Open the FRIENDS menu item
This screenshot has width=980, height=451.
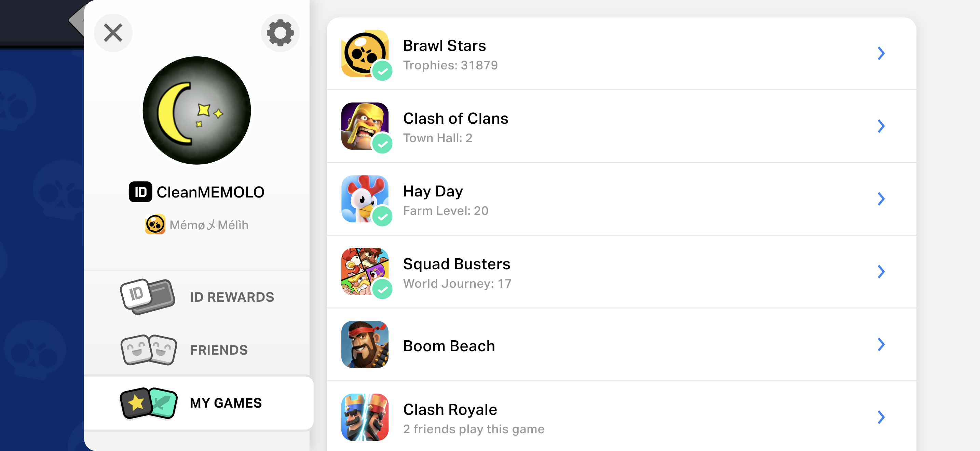[197, 350]
